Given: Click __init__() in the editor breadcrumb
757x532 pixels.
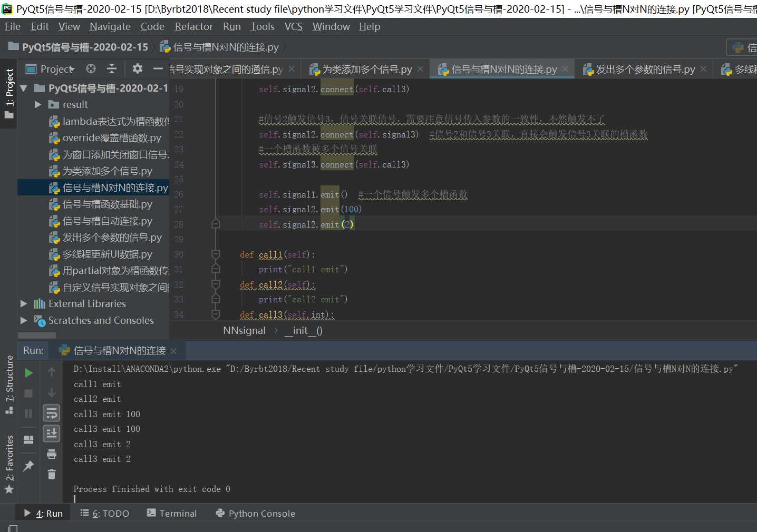Looking at the screenshot, I should pos(303,331).
